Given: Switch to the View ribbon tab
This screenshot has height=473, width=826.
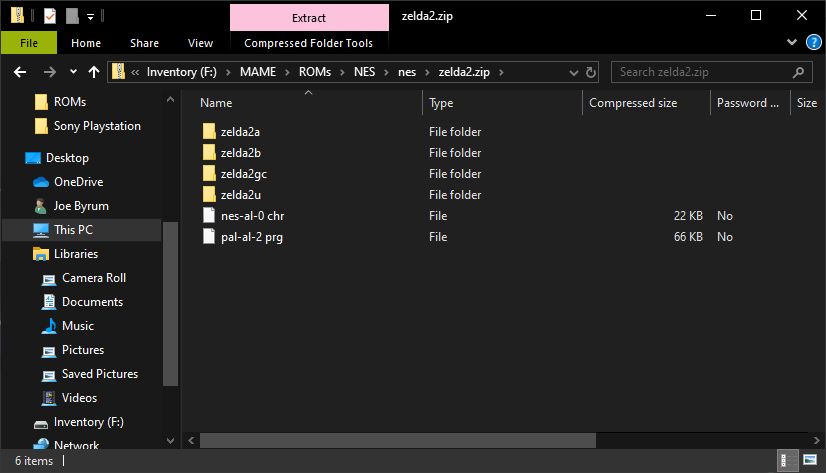Looking at the screenshot, I should coord(201,43).
